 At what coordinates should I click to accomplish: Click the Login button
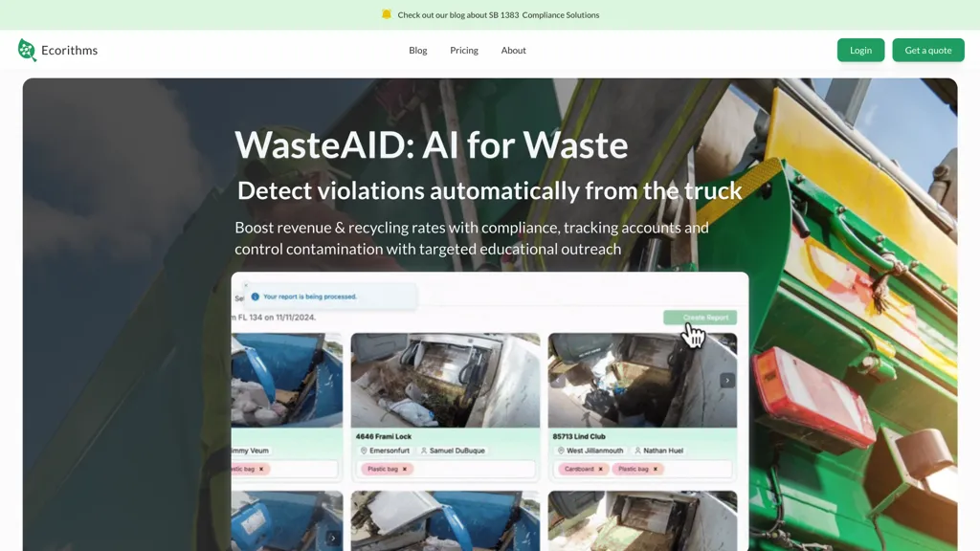[x=860, y=50]
